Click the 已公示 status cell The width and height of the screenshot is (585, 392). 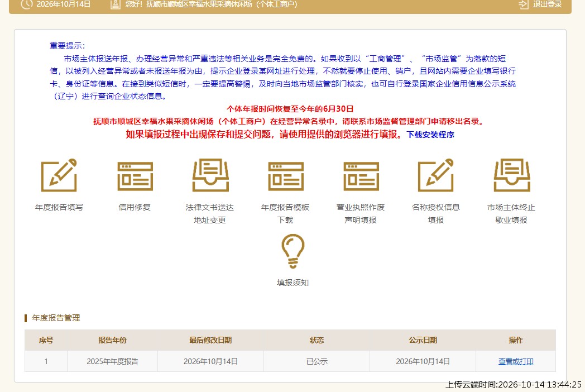[317, 361]
